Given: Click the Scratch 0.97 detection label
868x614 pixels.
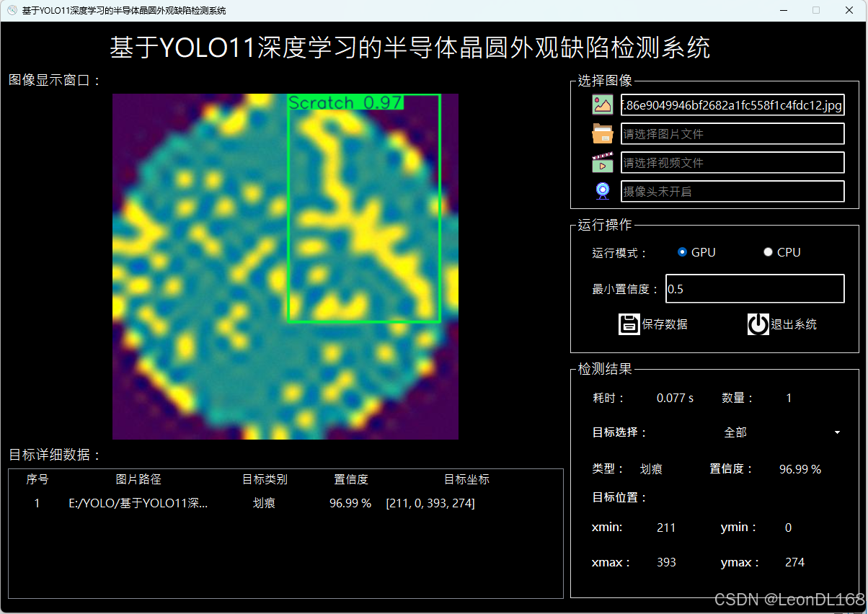Looking at the screenshot, I should [345, 102].
